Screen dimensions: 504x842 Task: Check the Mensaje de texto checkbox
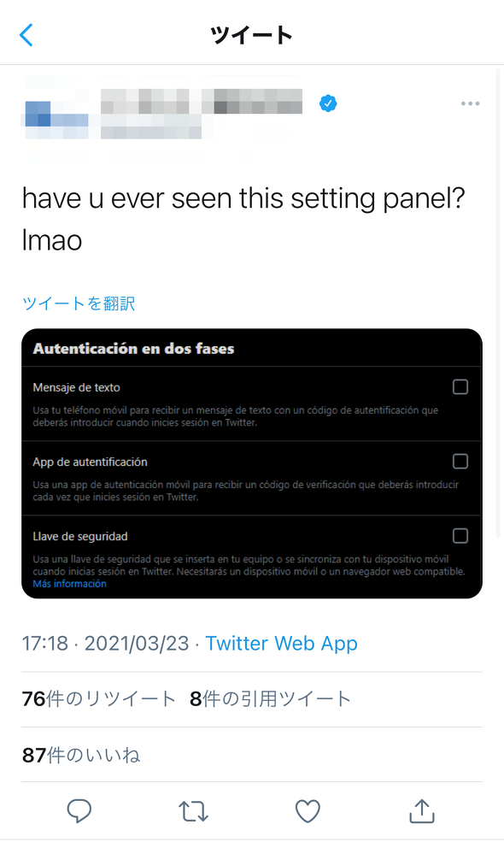coord(460,386)
